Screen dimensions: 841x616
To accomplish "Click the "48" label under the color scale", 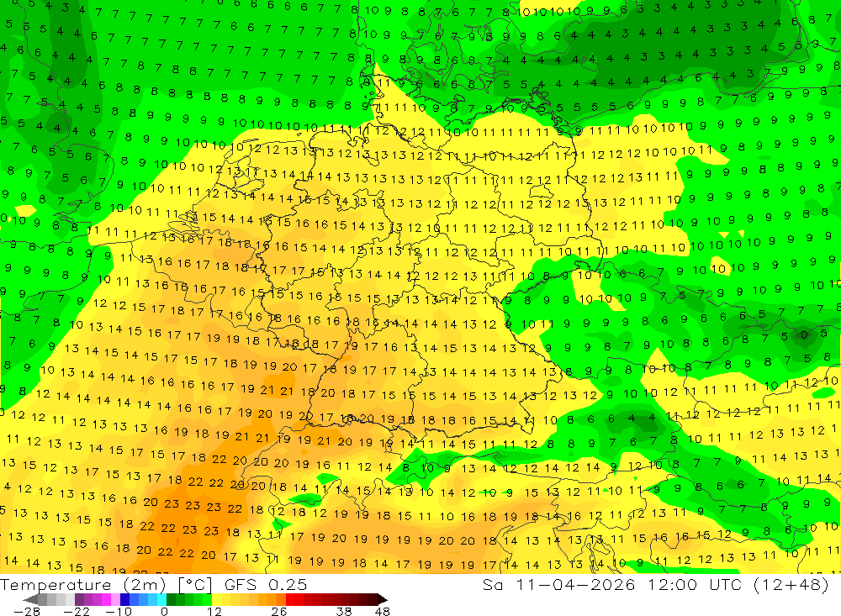I will click(383, 611).
